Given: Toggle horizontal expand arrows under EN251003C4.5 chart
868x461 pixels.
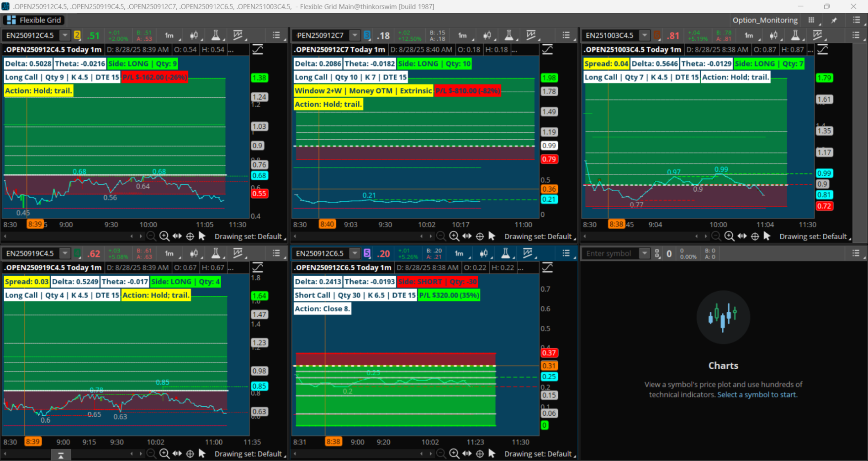Looking at the screenshot, I should [x=742, y=236].
